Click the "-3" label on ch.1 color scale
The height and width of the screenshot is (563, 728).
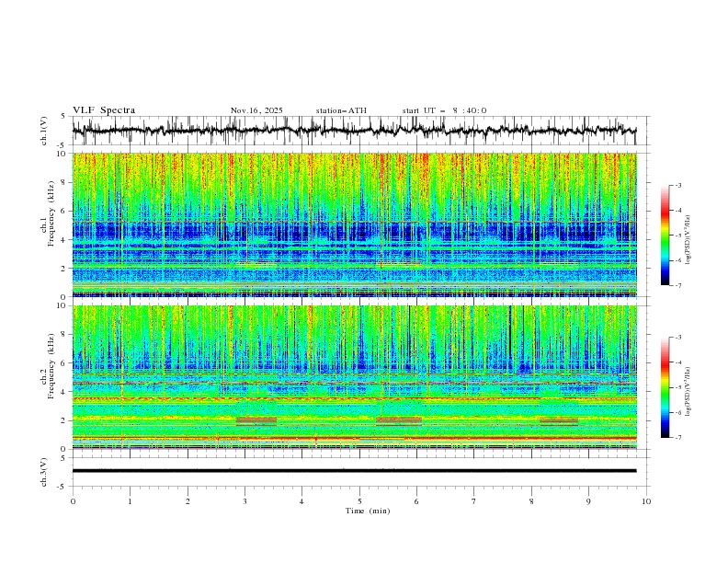pos(677,186)
